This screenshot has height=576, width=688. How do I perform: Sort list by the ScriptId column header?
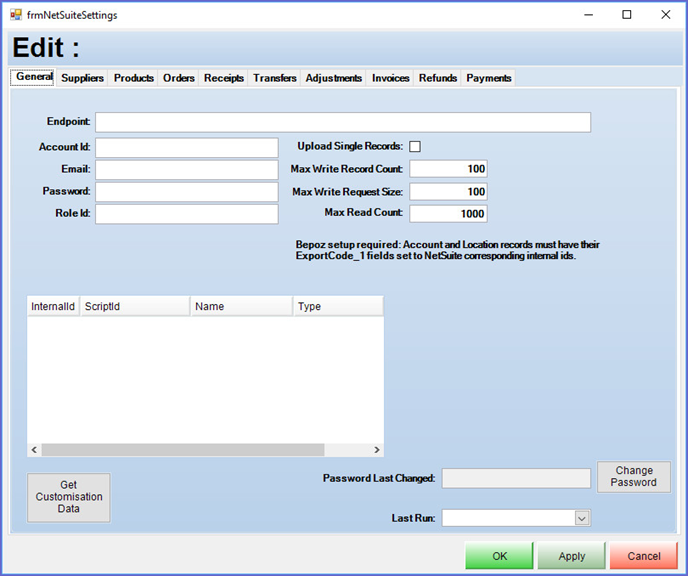[135, 306]
